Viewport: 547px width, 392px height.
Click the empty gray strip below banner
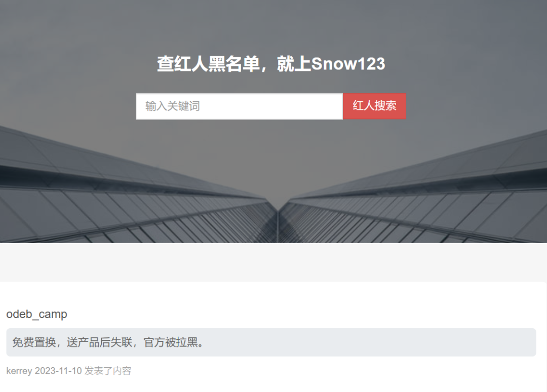[x=273, y=262]
